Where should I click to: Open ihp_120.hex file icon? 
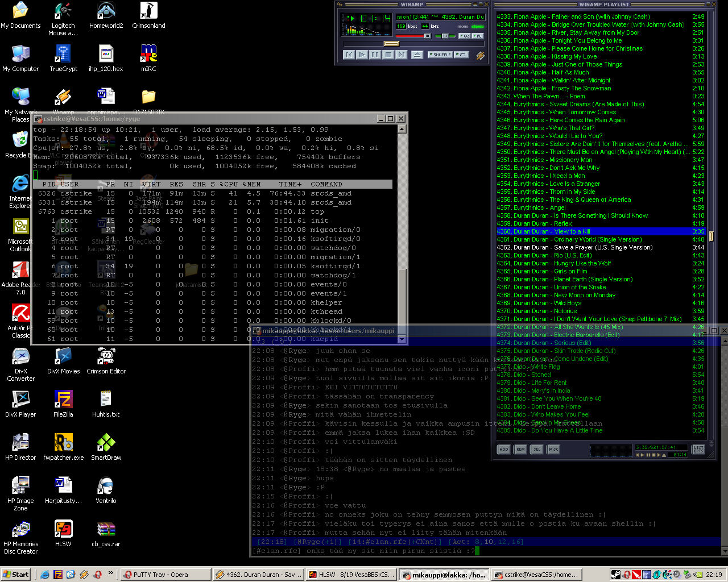(x=106, y=59)
